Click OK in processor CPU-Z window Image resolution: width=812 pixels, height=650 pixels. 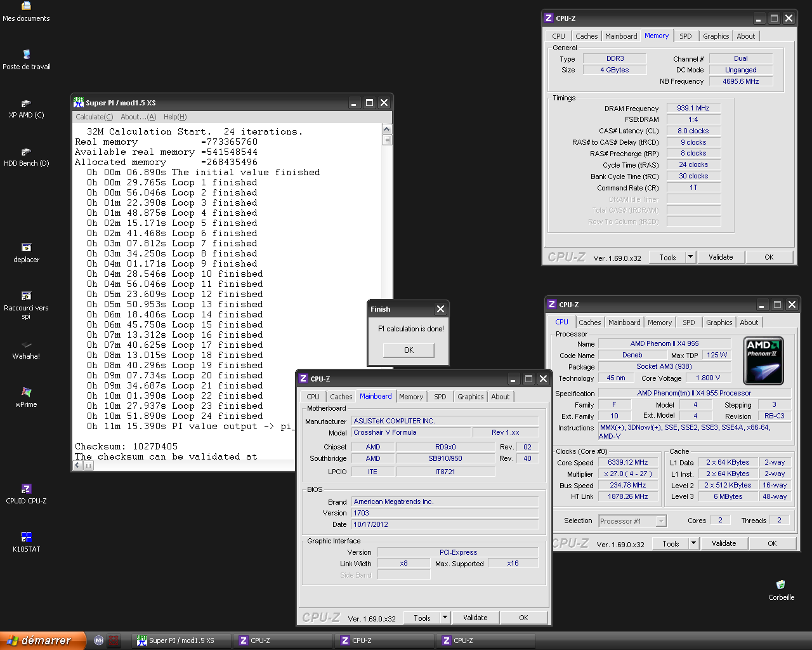coord(772,543)
